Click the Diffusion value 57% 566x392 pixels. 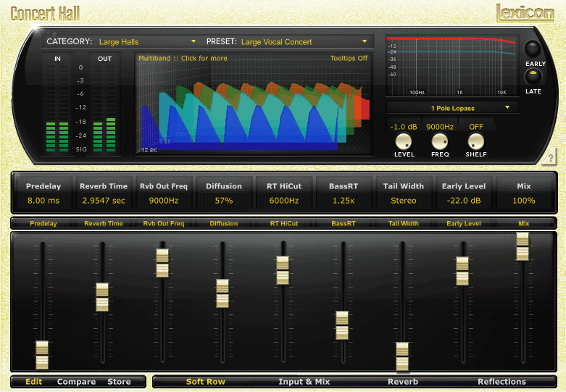click(x=224, y=201)
